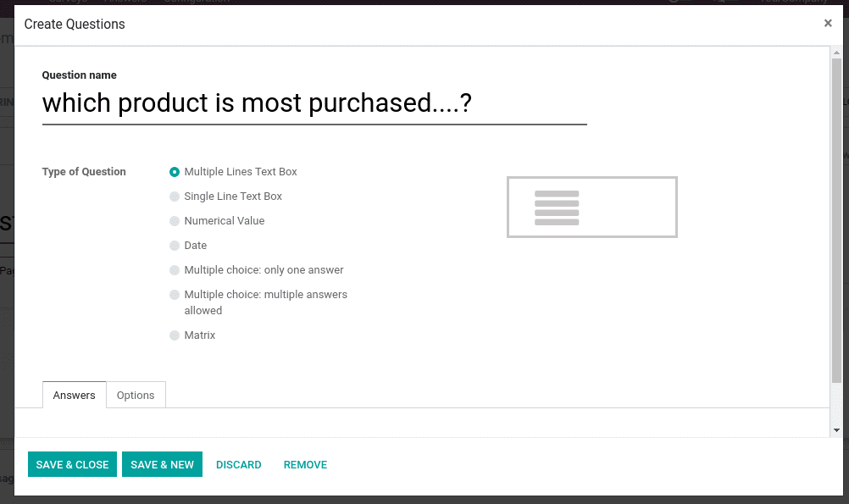The image size is (849, 504).
Task: Choose Numerical Value question type
Action: coord(175,221)
